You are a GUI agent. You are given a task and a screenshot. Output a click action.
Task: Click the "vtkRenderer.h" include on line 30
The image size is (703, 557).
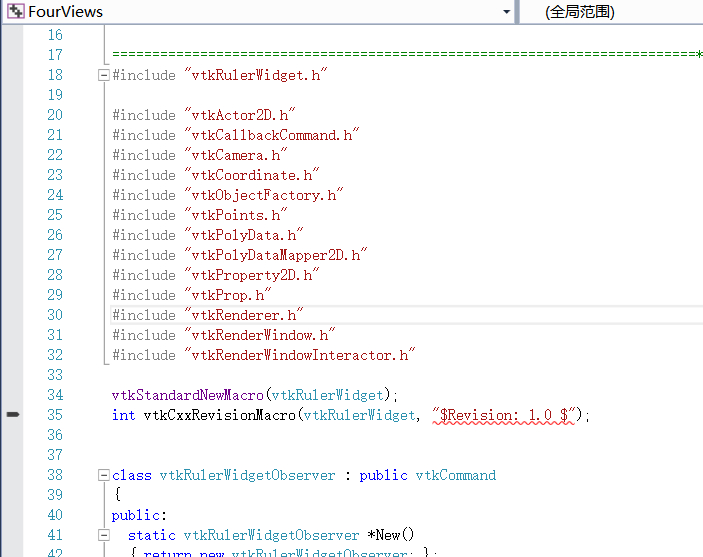tap(244, 315)
